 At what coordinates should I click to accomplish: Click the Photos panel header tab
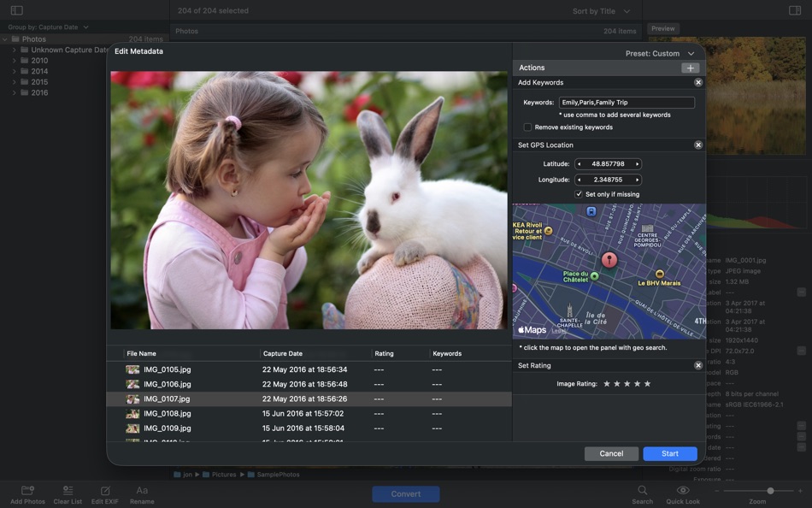pos(187,31)
